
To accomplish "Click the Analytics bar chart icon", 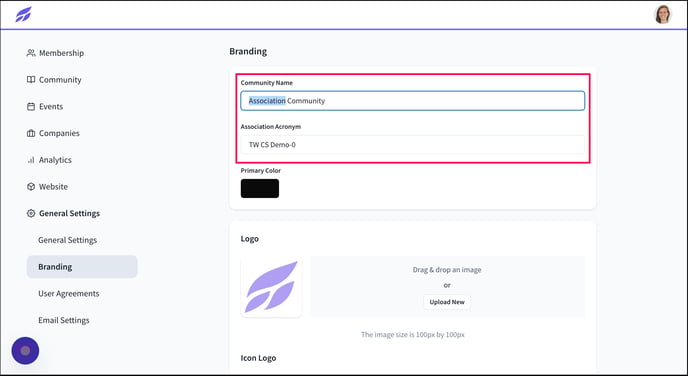I will (x=31, y=160).
